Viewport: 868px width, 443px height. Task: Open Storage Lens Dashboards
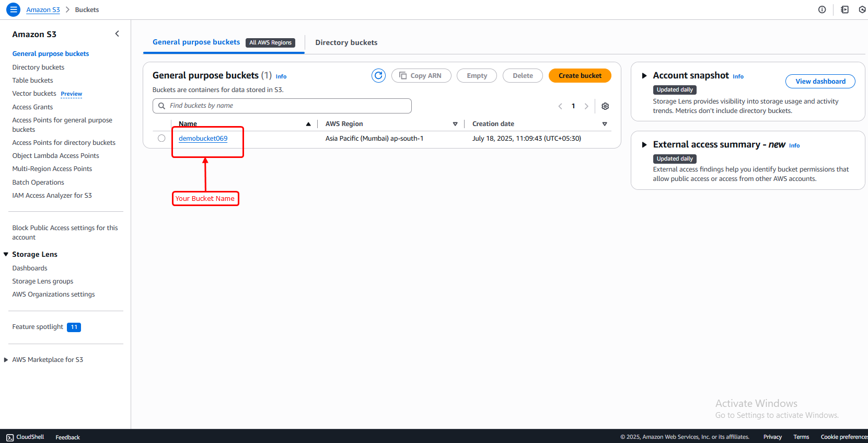pyautogui.click(x=30, y=268)
